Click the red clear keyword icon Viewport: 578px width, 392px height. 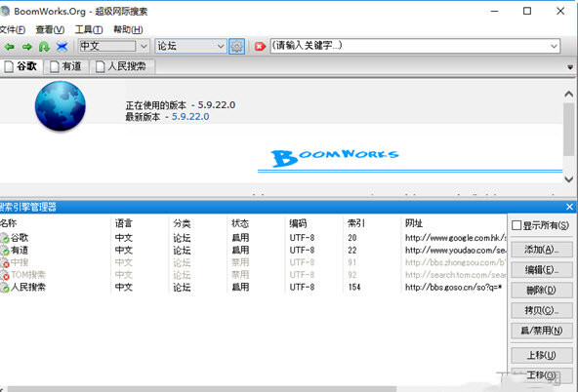(260, 47)
